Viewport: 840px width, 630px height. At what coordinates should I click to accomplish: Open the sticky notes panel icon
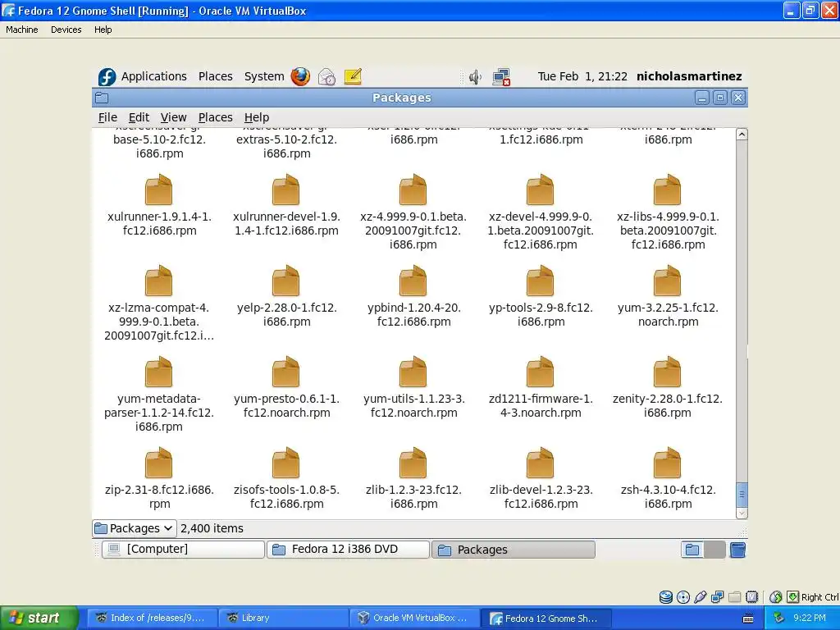(353, 76)
